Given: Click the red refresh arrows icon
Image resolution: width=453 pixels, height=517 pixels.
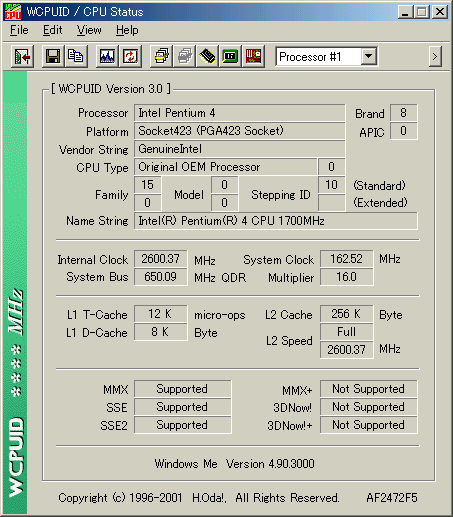Looking at the screenshot, I should point(130,57).
